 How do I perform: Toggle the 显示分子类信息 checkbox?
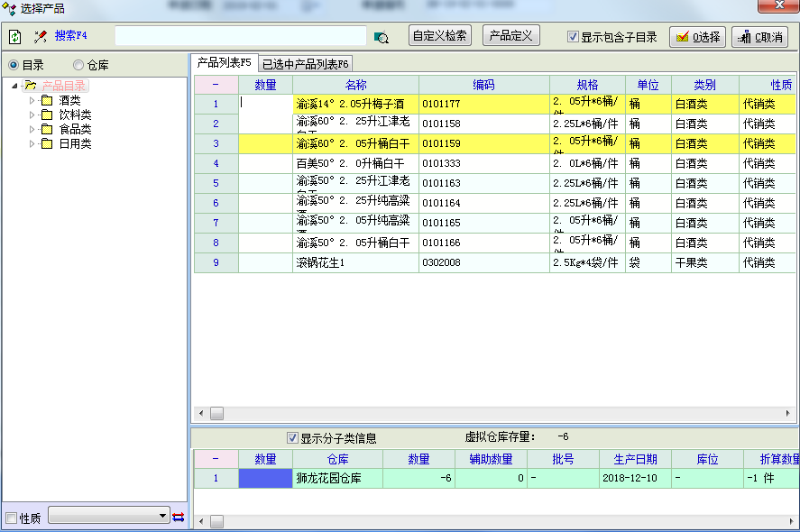(292, 438)
